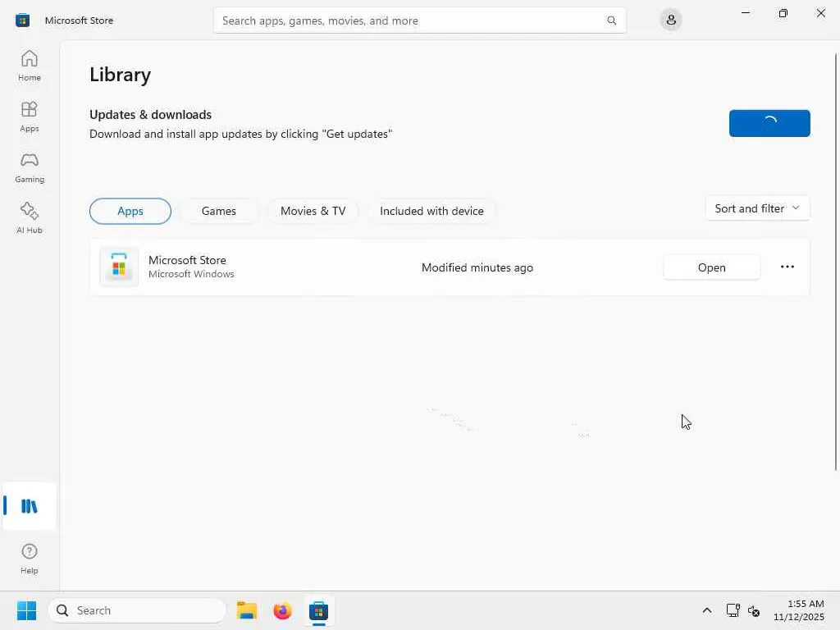Open the AI Hub section

point(30,218)
